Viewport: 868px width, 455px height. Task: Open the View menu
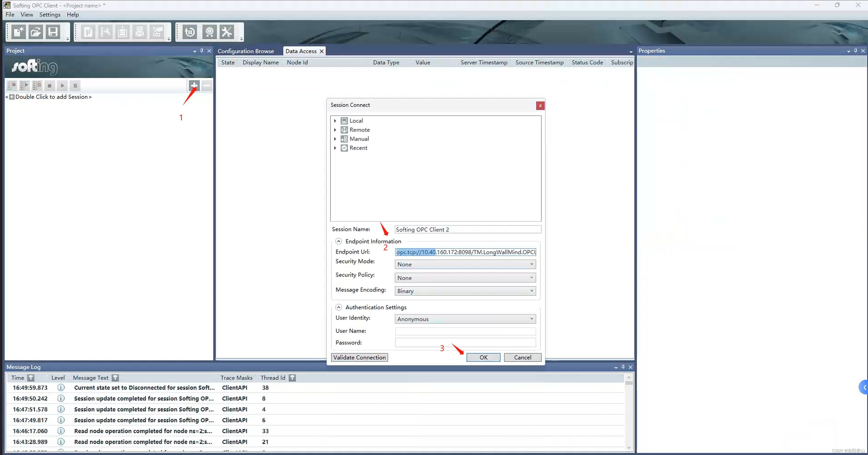tap(27, 15)
